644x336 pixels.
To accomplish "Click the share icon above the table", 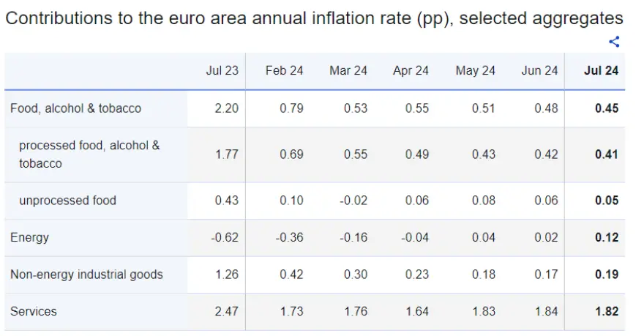I will pos(614,42).
